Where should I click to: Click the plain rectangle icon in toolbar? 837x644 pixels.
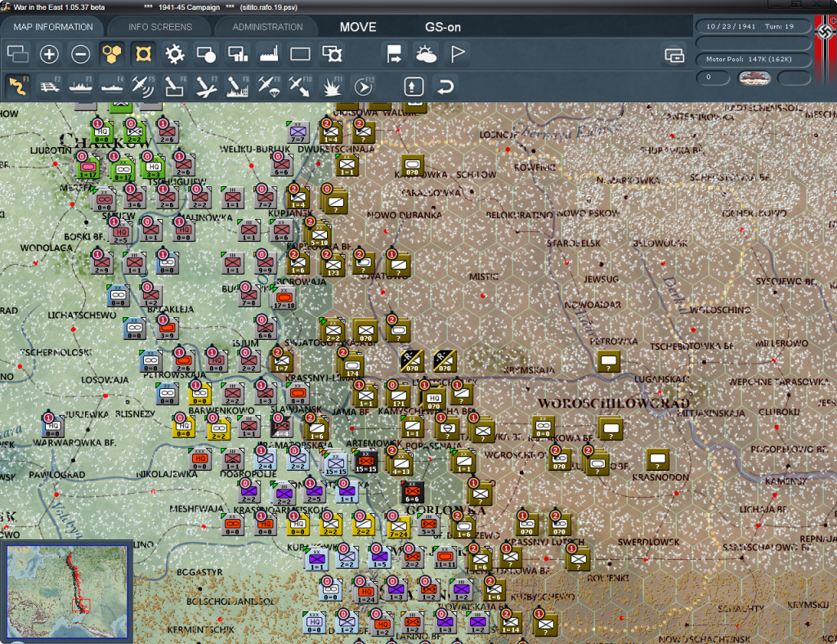[300, 54]
